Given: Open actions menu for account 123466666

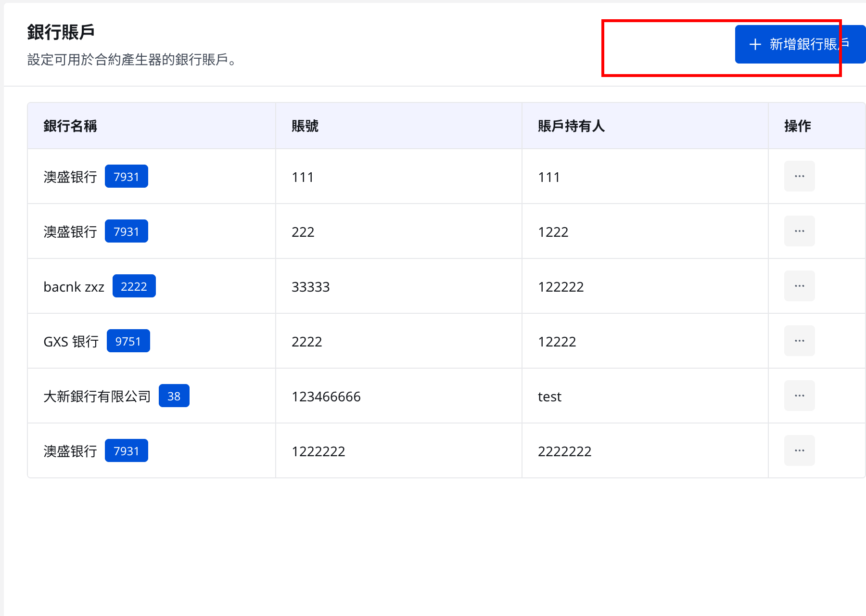Looking at the screenshot, I should [799, 396].
